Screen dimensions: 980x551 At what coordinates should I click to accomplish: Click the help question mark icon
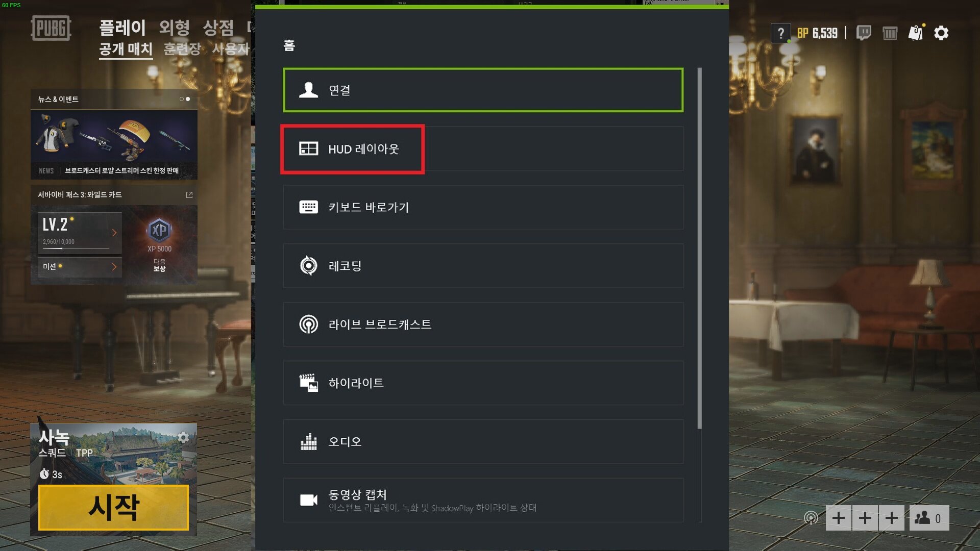[780, 33]
